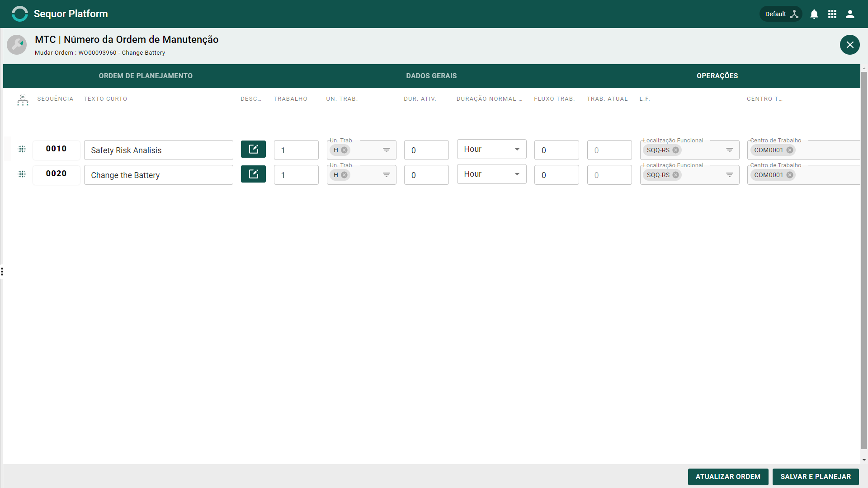Open Hour dropdown in row 0020
The width and height of the screenshot is (868, 488).
pos(492,174)
